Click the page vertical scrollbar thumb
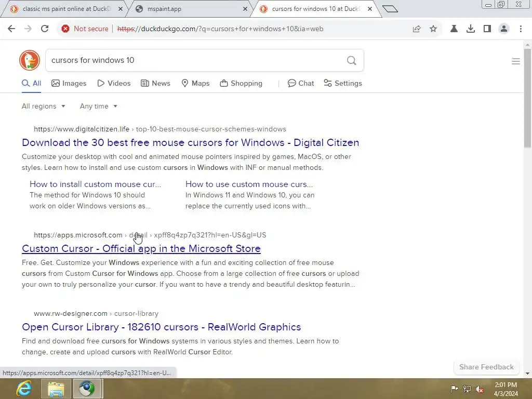The image size is (532, 399). [527, 98]
